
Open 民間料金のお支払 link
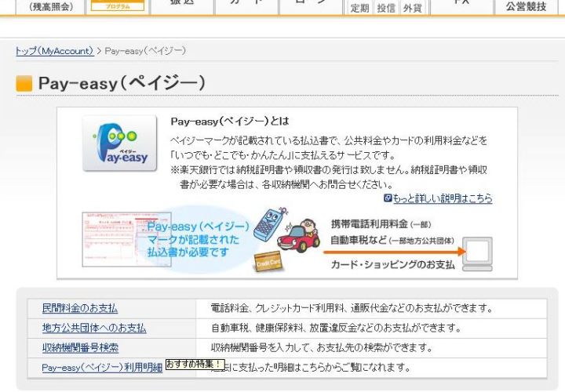coord(80,308)
